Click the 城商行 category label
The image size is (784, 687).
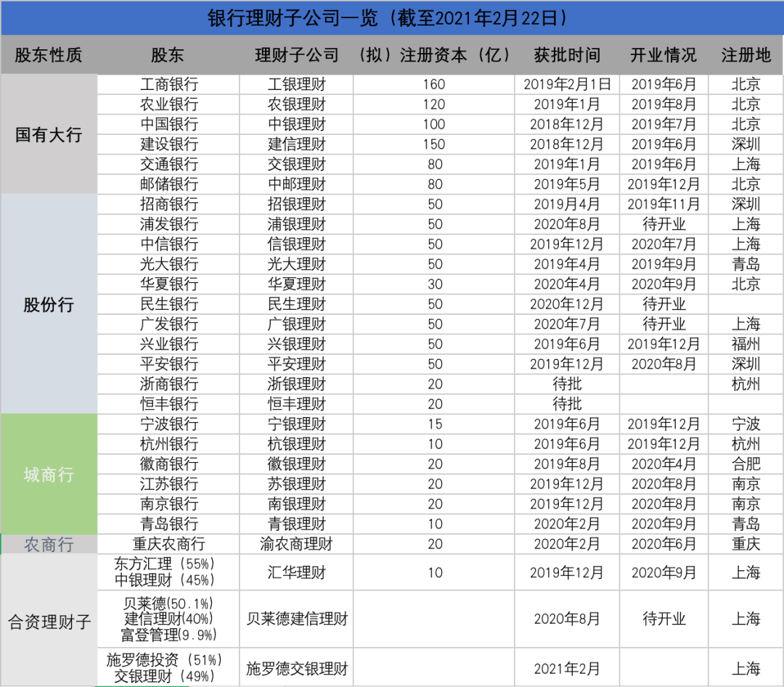pos(49,474)
